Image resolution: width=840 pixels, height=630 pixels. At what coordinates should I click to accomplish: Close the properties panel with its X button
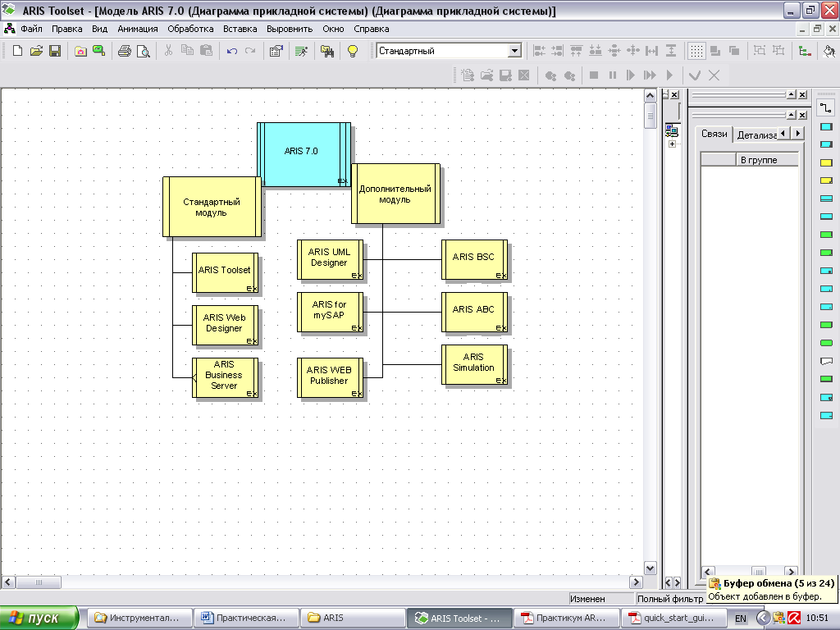tap(802, 115)
